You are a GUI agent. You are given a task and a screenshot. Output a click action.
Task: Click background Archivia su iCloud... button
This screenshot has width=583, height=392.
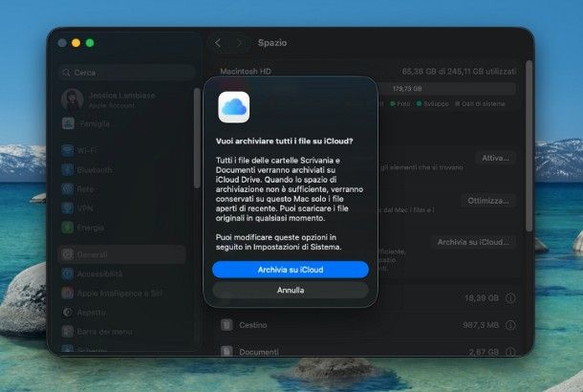pos(473,242)
